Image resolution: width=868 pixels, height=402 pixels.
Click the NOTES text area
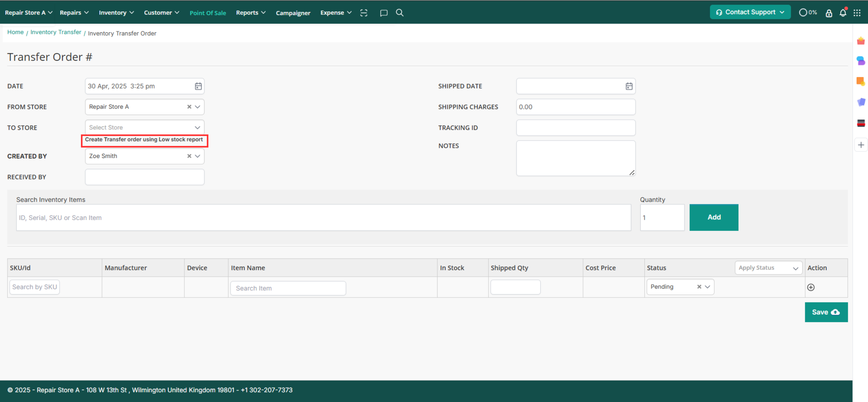(576, 158)
